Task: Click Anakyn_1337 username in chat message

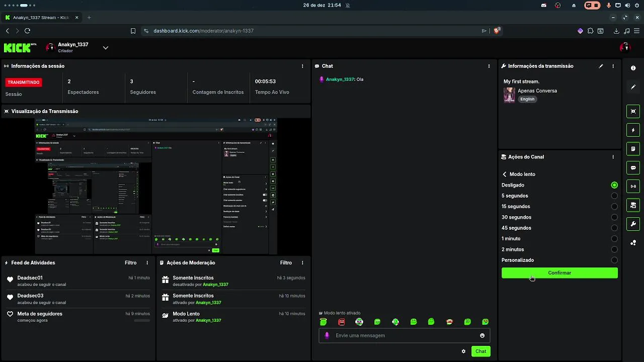Action: tap(340, 79)
